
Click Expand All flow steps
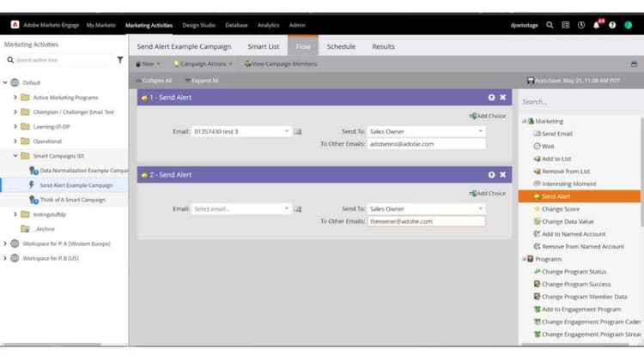tap(202, 81)
